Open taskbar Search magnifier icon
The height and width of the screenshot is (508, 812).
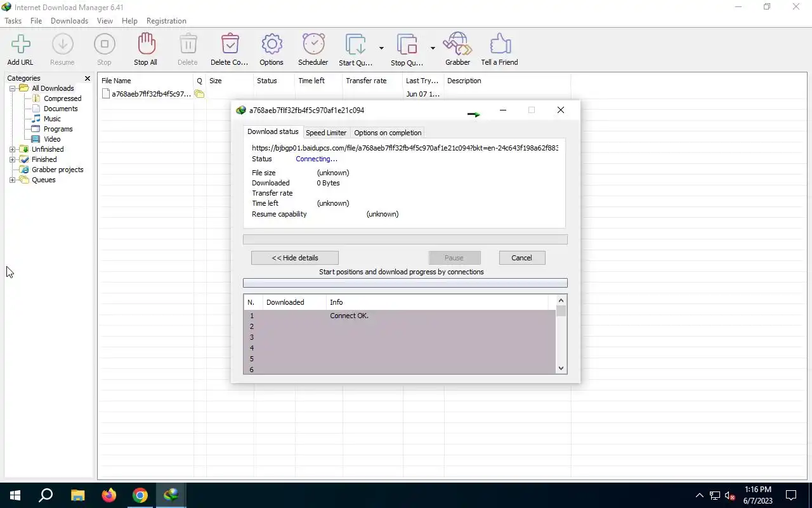[46, 495]
